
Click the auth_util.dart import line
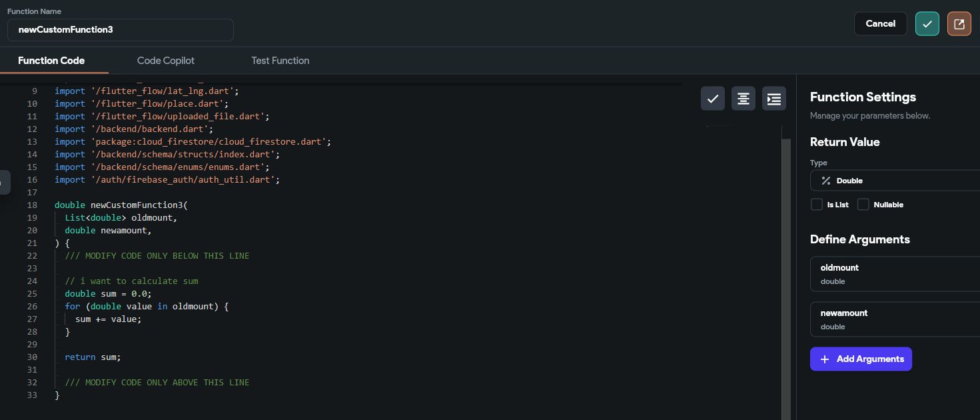tap(167, 179)
